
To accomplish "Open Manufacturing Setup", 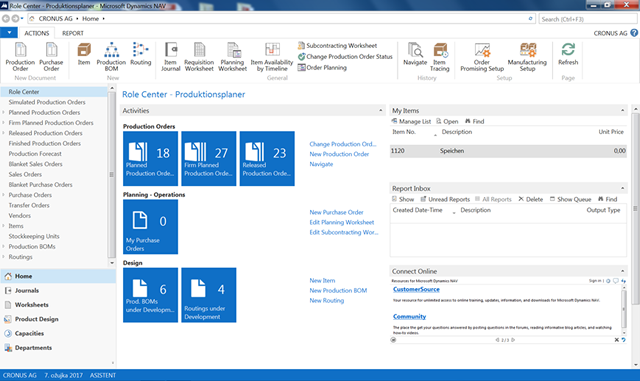I will tap(527, 57).
